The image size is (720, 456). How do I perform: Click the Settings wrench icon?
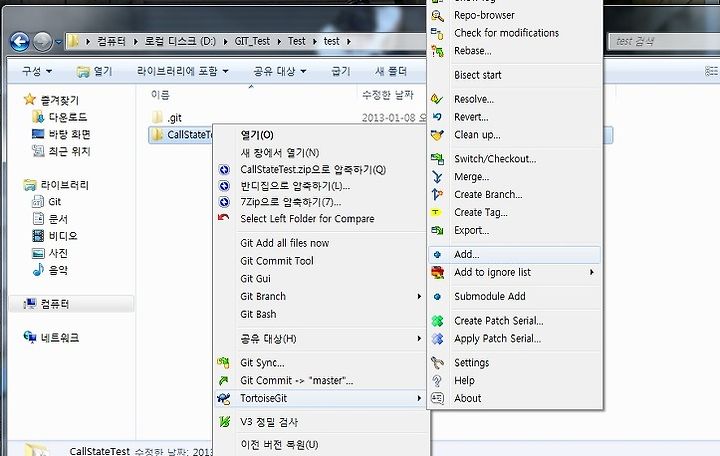(437, 363)
